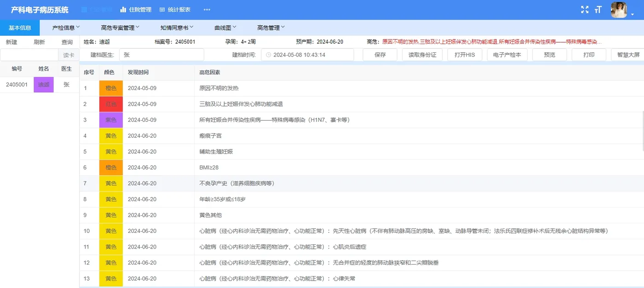
Task: Click the 刷新 toolbar item
Action: click(39, 41)
